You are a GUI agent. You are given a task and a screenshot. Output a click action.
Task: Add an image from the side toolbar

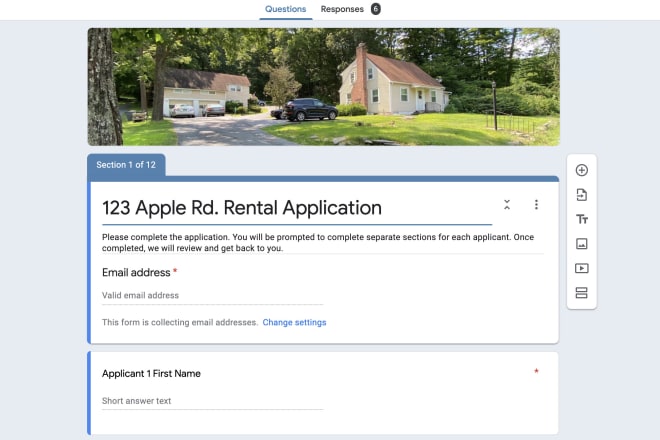tap(582, 244)
